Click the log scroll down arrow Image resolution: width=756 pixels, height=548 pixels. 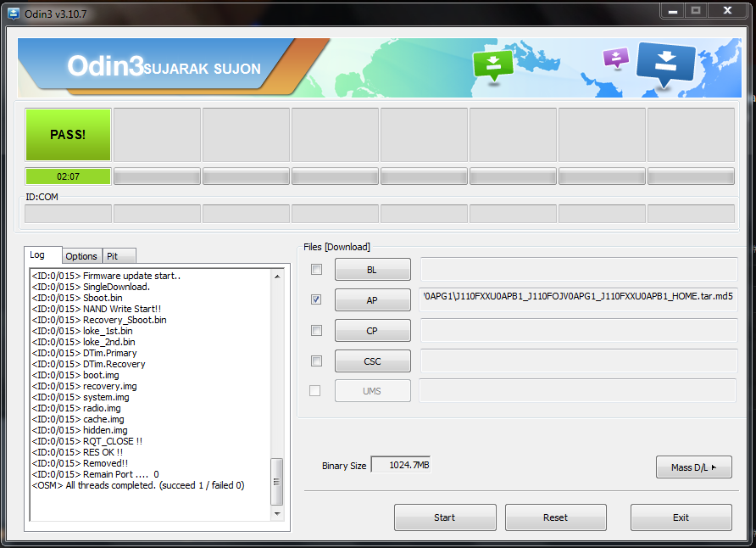[276, 513]
